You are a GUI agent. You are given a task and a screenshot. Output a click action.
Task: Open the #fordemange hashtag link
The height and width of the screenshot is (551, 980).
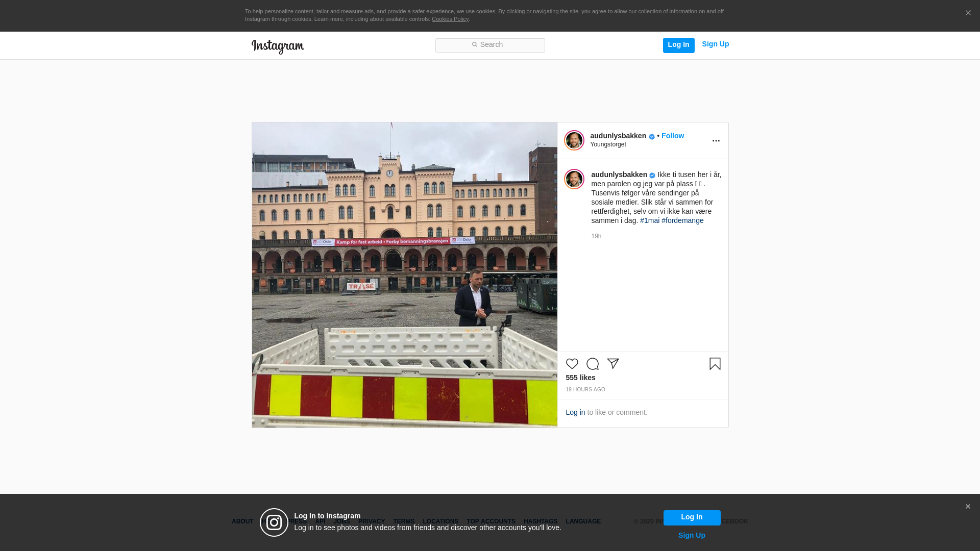[682, 220]
